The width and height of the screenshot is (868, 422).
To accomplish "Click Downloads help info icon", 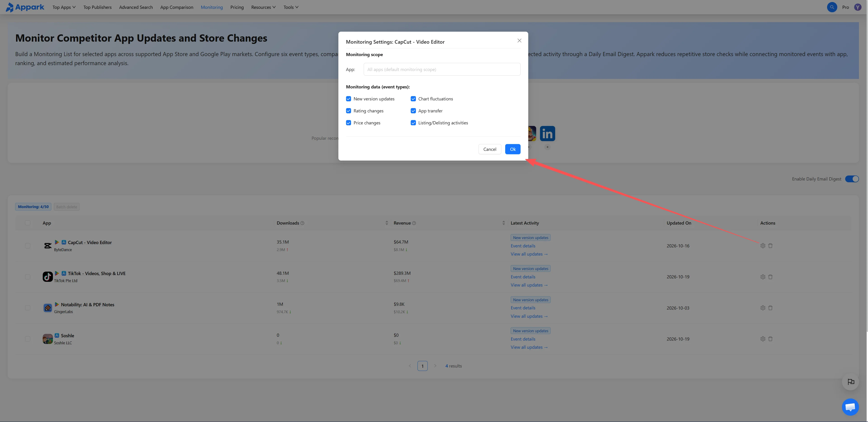I will pyautogui.click(x=302, y=223).
